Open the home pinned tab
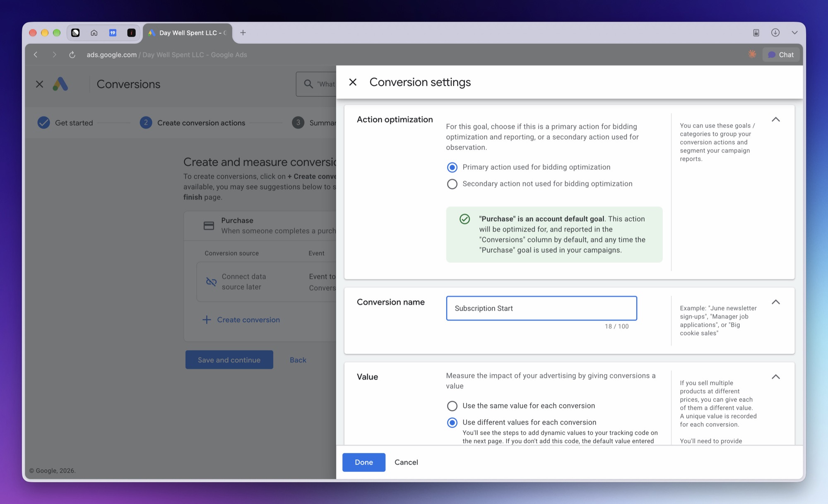828x504 pixels. pyautogui.click(x=94, y=33)
